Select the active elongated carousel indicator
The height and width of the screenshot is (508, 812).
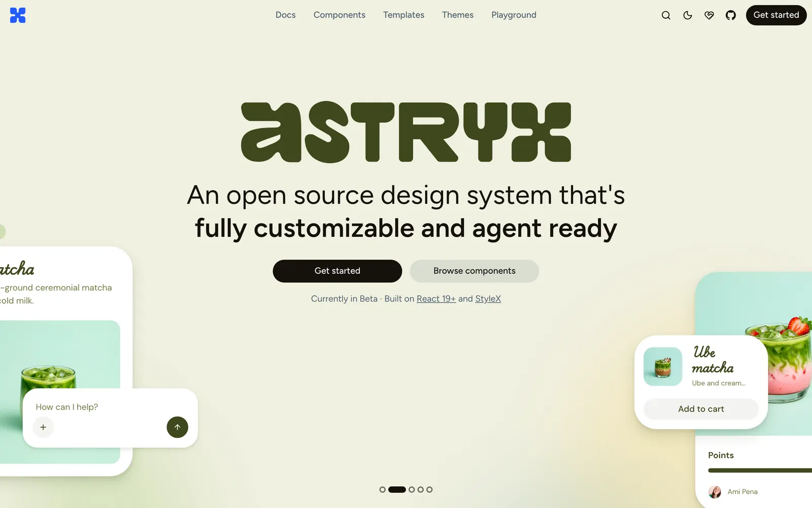tap(397, 490)
